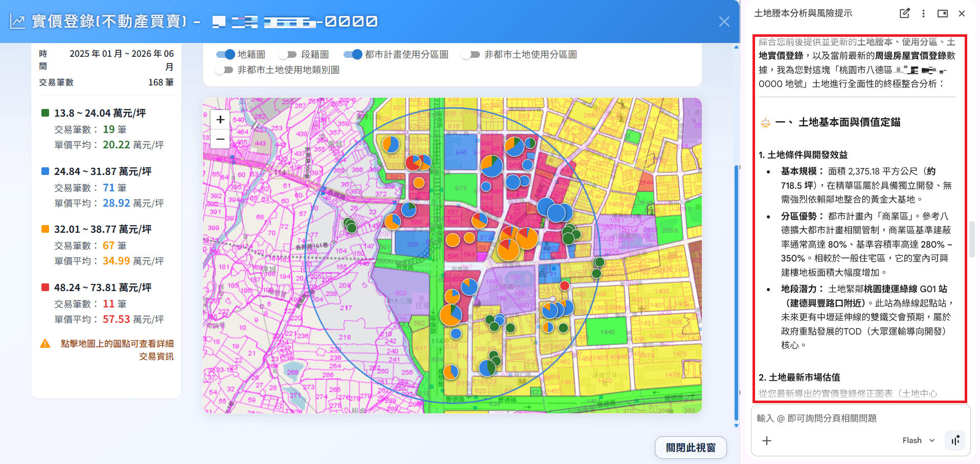Click the 20.22 average price value
Screen dimensions: 980x464
[x=117, y=145]
